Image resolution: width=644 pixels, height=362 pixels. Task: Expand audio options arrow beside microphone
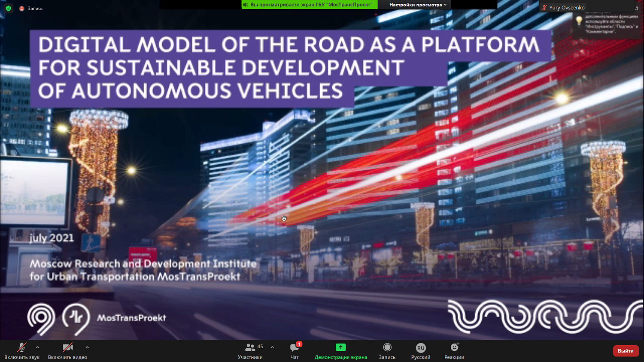38,347
